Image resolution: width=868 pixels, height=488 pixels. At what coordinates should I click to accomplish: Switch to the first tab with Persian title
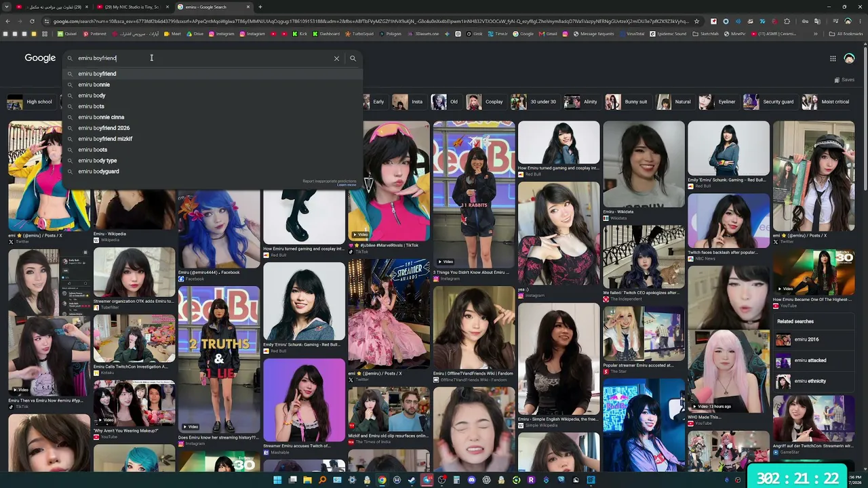(52, 7)
